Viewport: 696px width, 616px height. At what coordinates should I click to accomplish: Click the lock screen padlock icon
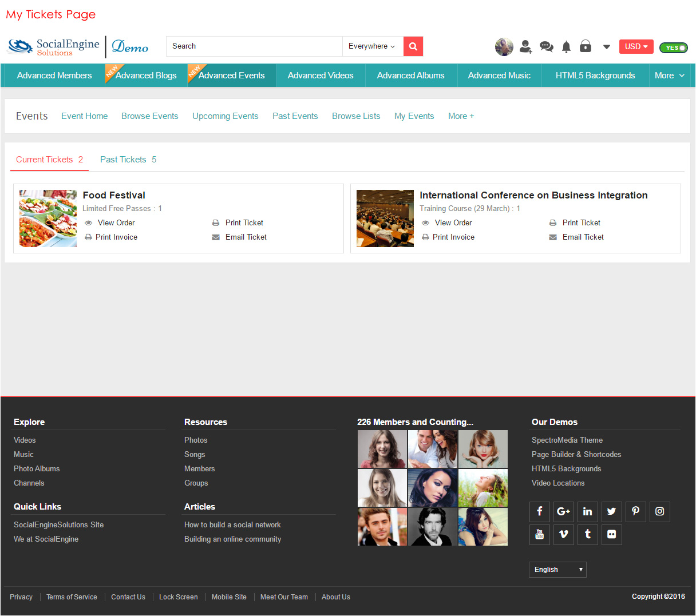pos(586,46)
